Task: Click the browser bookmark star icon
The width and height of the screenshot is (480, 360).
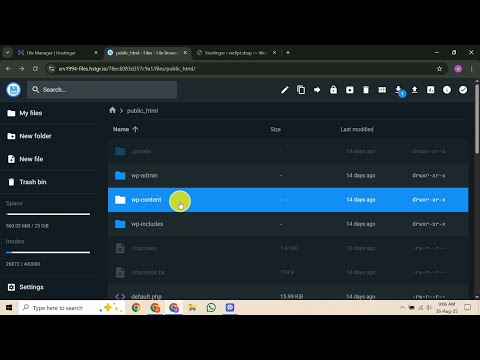Action: pos(439,69)
